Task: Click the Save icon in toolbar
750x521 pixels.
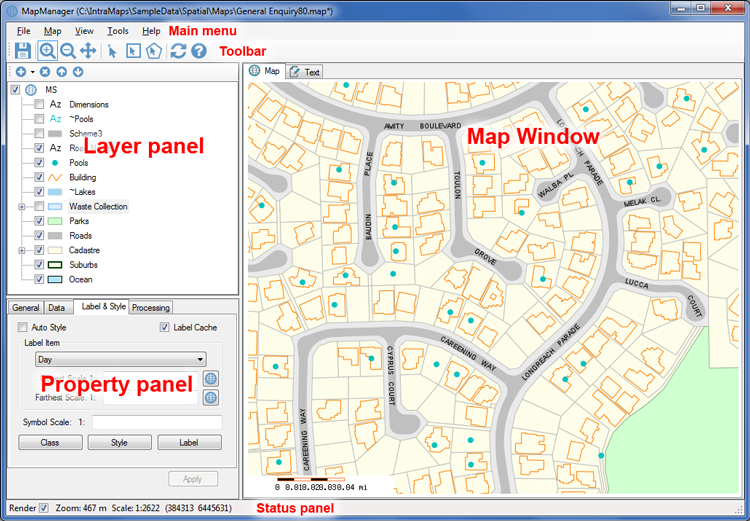Action: [22, 51]
